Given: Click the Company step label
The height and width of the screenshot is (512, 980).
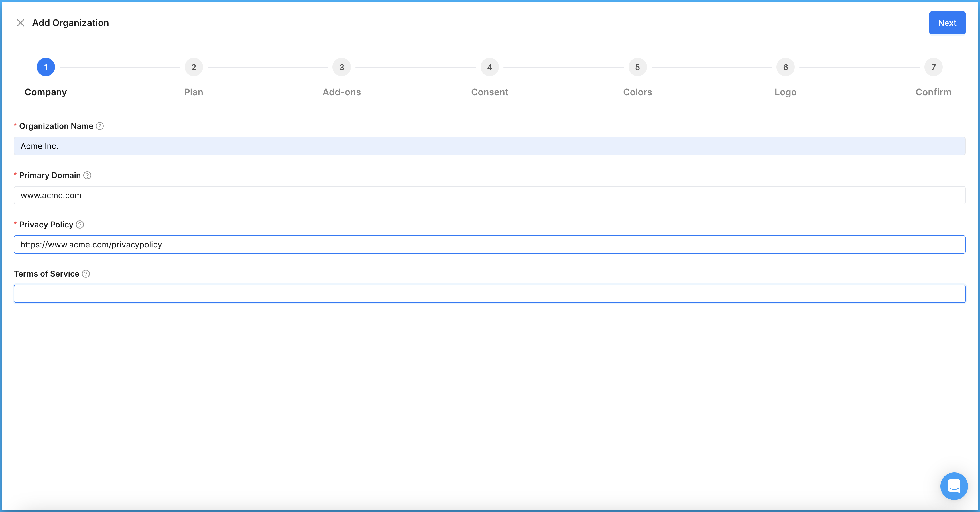Looking at the screenshot, I should 46,92.
